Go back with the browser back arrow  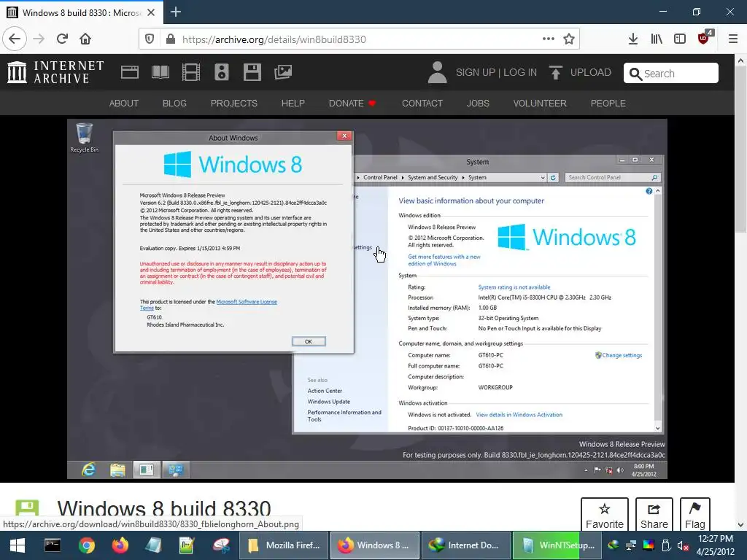pos(15,39)
